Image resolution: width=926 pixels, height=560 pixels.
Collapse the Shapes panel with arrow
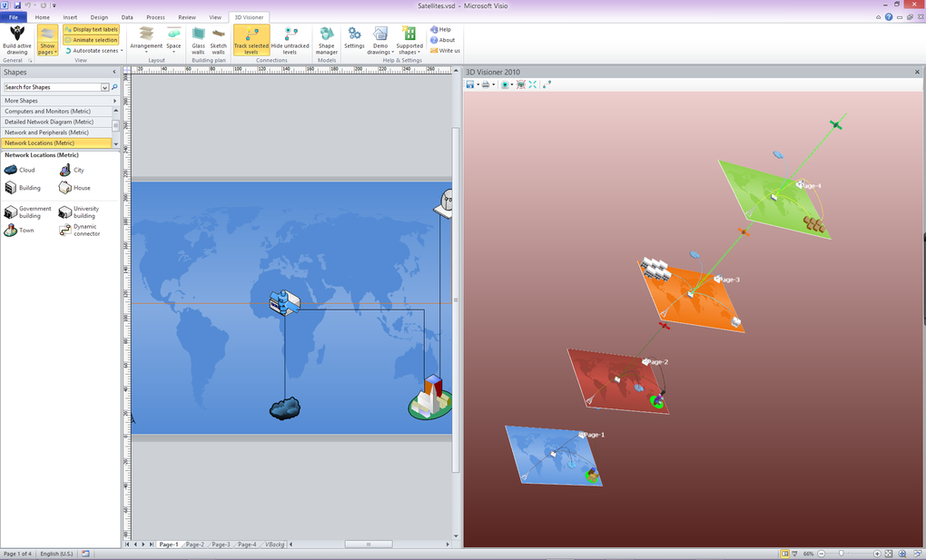(x=114, y=72)
